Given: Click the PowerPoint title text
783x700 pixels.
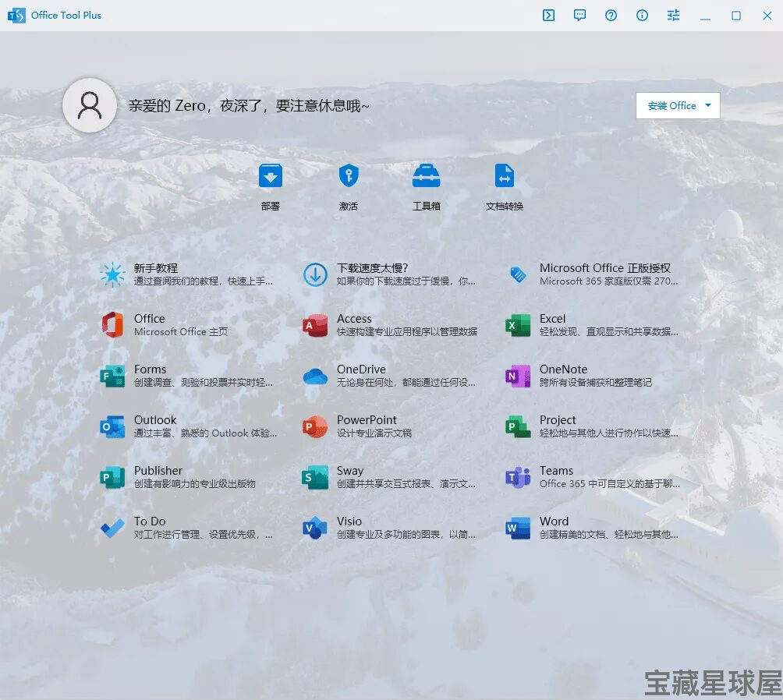Looking at the screenshot, I should tap(367, 420).
